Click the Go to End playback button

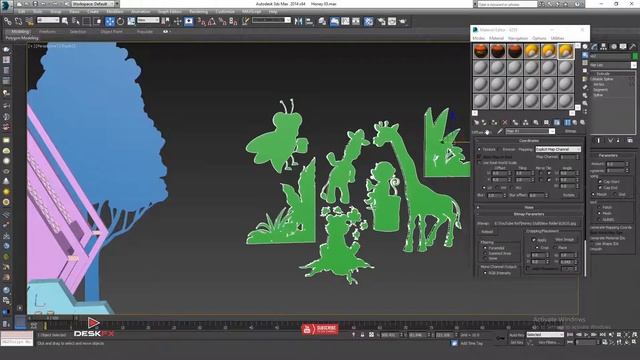[602, 335]
